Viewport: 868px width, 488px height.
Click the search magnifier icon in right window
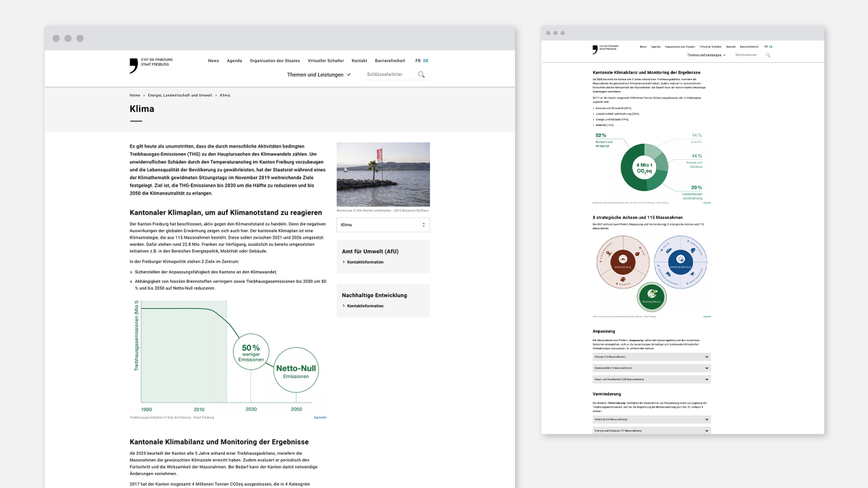click(768, 55)
